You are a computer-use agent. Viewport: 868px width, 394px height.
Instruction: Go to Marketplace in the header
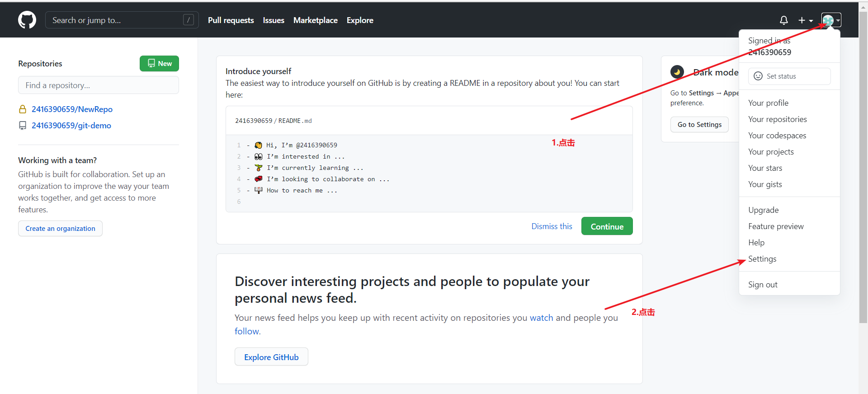click(316, 20)
